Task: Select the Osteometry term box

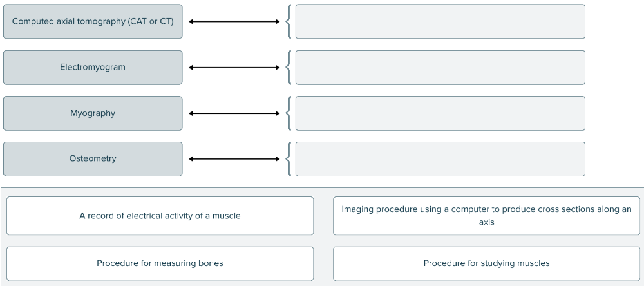Action: pyautogui.click(x=93, y=158)
